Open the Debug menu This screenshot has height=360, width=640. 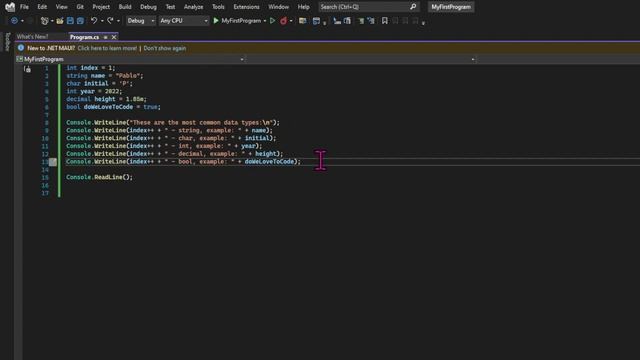pos(148,7)
